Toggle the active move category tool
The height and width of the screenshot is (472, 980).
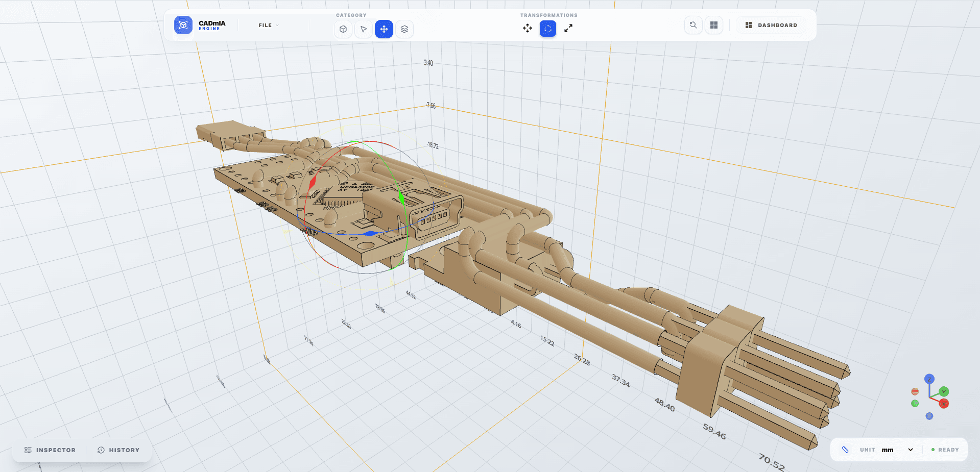click(384, 29)
